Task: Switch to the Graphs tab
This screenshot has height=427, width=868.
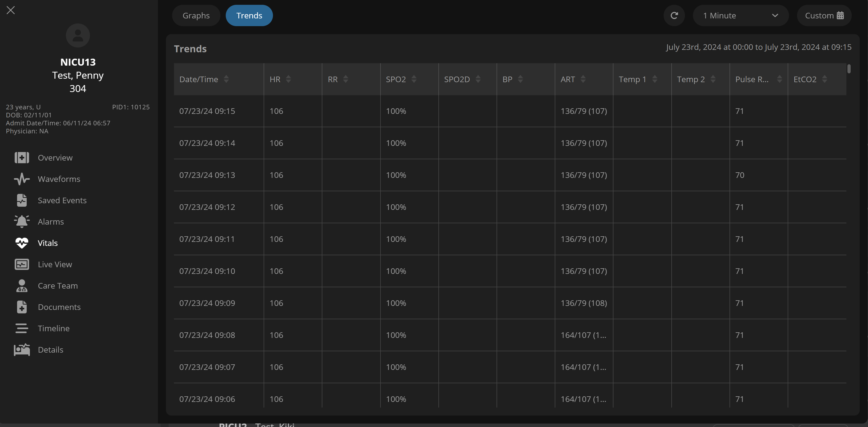Action: pos(196,15)
